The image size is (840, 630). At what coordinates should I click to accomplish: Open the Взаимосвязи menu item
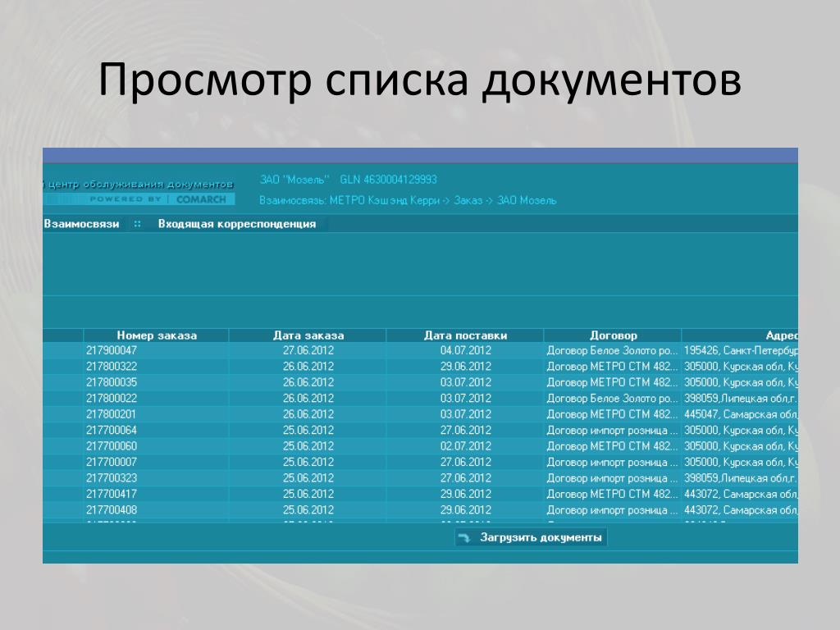[81, 224]
